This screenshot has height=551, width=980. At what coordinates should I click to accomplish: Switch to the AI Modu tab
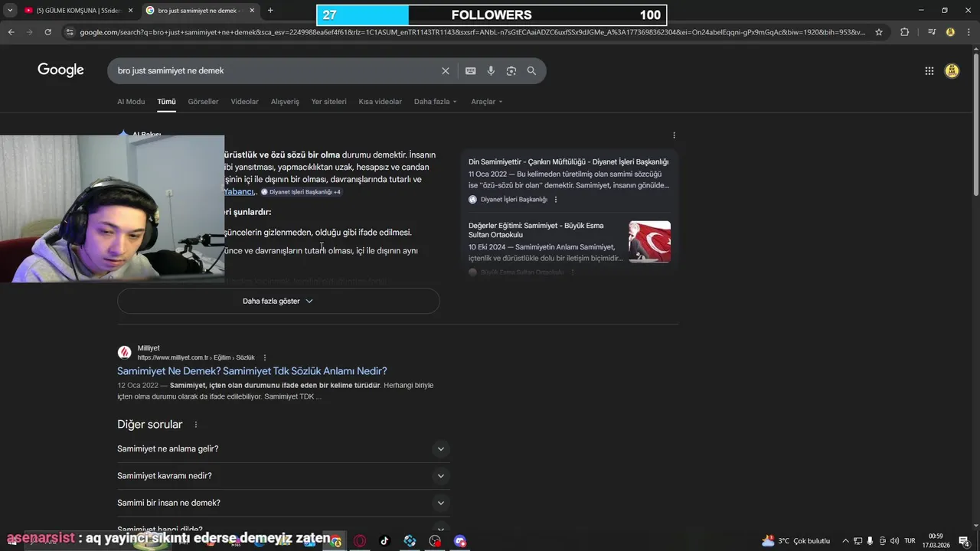[x=131, y=102]
